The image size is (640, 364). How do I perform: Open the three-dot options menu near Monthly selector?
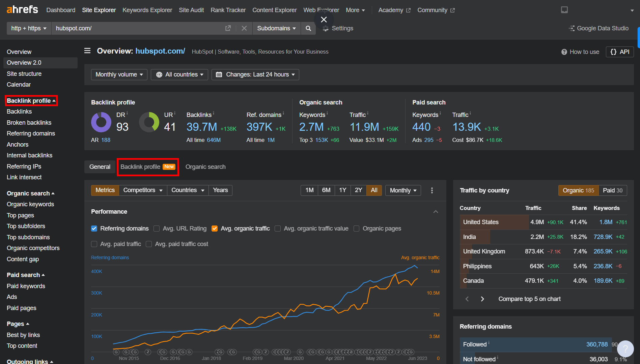[x=432, y=190]
